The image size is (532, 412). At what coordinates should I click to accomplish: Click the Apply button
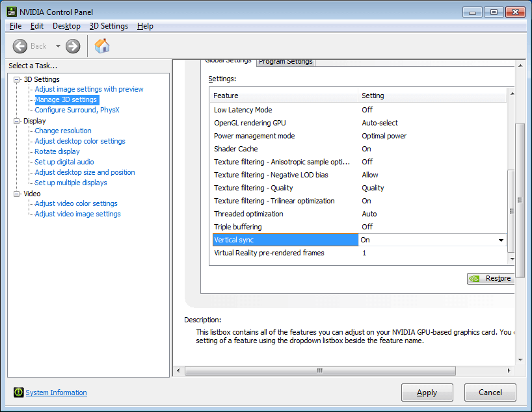point(427,393)
